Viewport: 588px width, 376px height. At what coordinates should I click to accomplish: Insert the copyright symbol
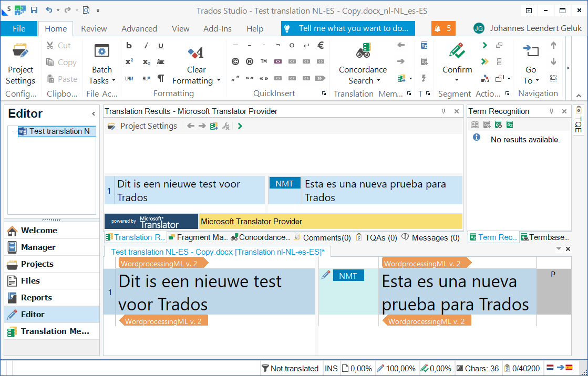pos(235,61)
